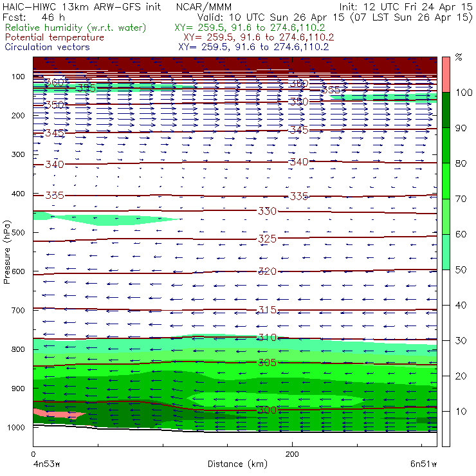Click the blue 'XY= 259.5, 91.6 to 274.6,110.2' text
The width and height of the screenshot is (476, 476).
coord(253,47)
